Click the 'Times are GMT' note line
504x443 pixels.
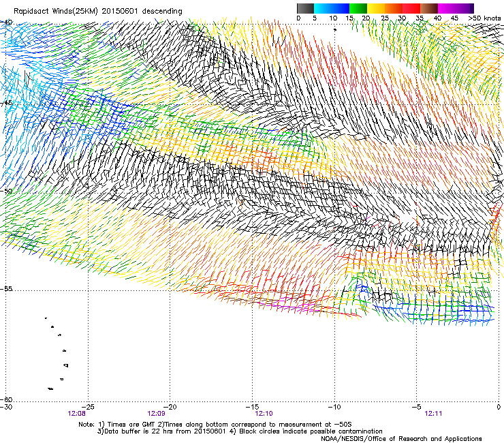coord(215,425)
